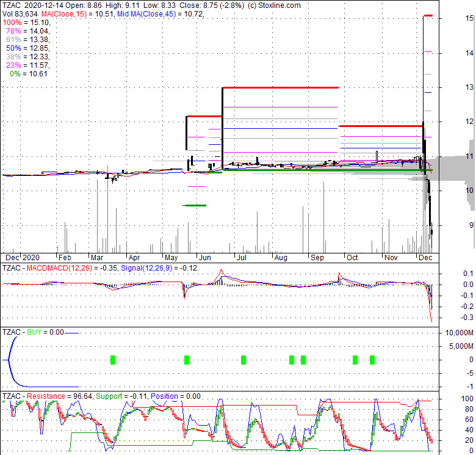Click the Jun month label

point(205,258)
